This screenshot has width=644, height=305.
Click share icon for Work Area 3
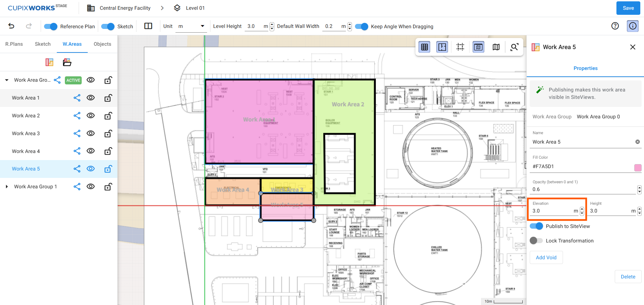[77, 134]
